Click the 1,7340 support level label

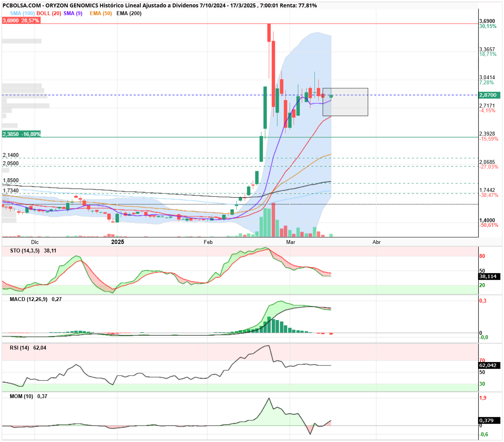(x=11, y=190)
